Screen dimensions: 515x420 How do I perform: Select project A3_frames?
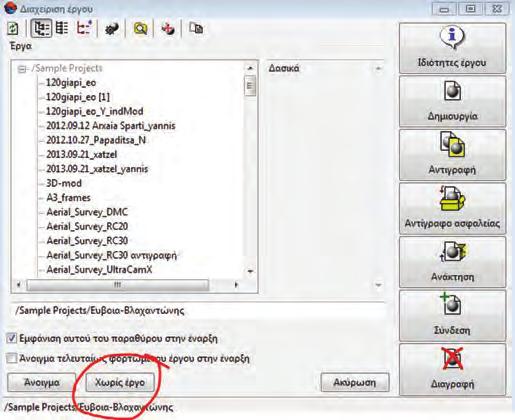(x=68, y=197)
